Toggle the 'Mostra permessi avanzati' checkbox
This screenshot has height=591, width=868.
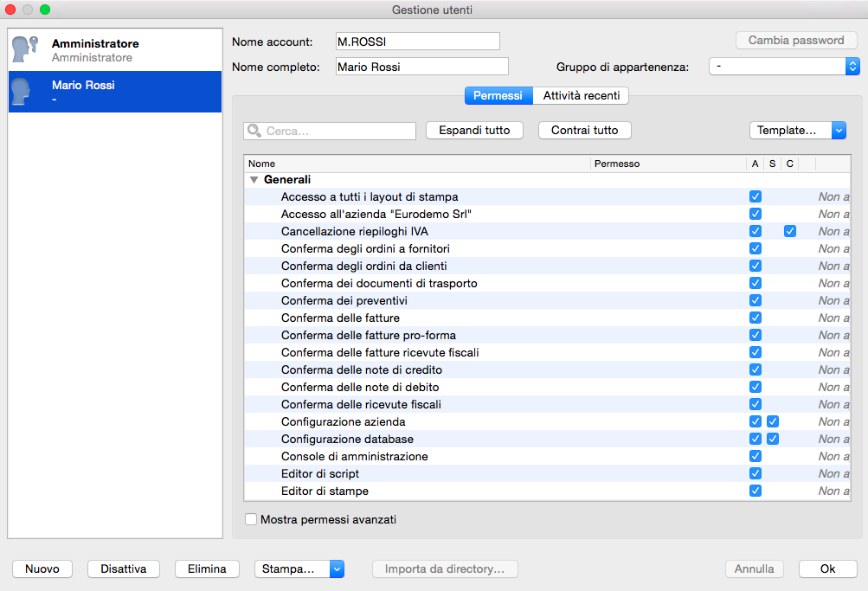pyautogui.click(x=251, y=520)
